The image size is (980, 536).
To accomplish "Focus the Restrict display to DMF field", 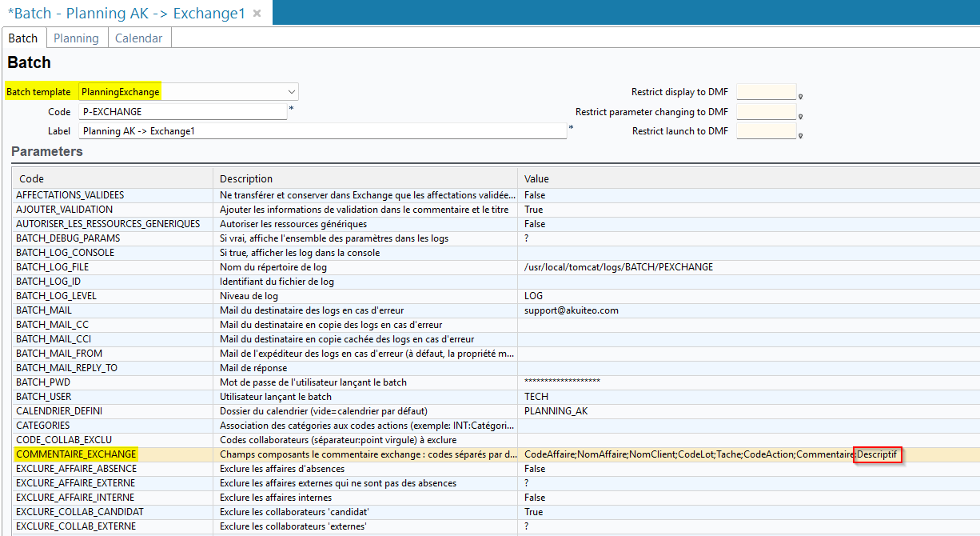I will (766, 92).
